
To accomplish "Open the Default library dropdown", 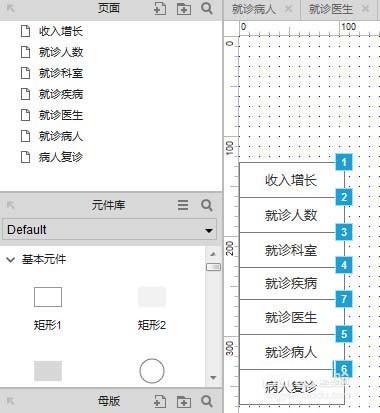I will coord(109,230).
